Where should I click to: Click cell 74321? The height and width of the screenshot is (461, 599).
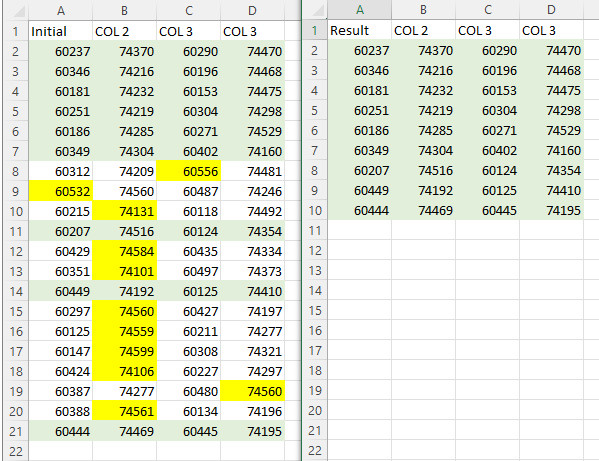253,351
